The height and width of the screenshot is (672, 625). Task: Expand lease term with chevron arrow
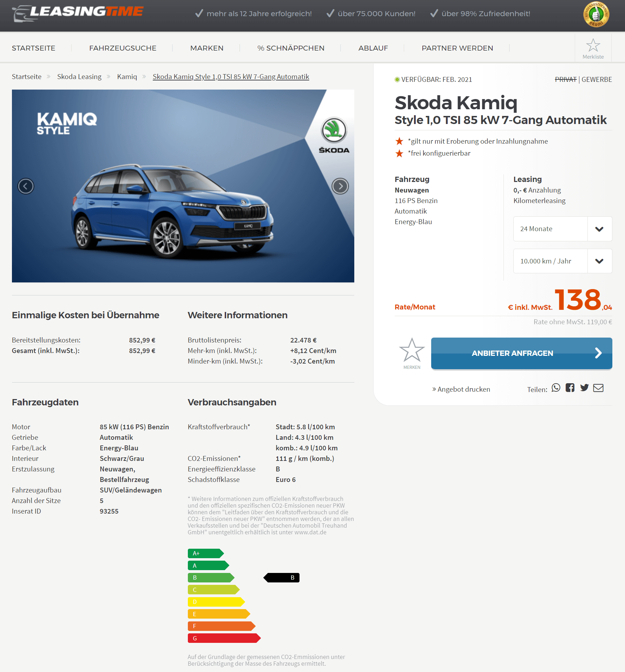(599, 229)
